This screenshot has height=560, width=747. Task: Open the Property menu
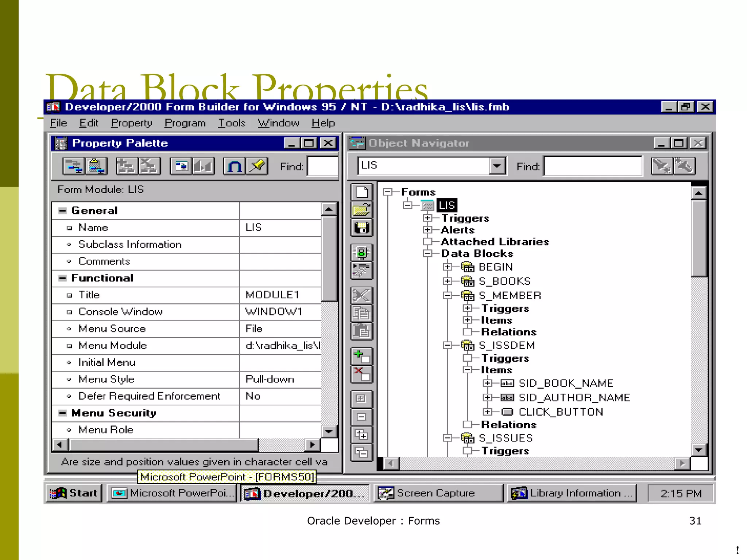pos(131,123)
